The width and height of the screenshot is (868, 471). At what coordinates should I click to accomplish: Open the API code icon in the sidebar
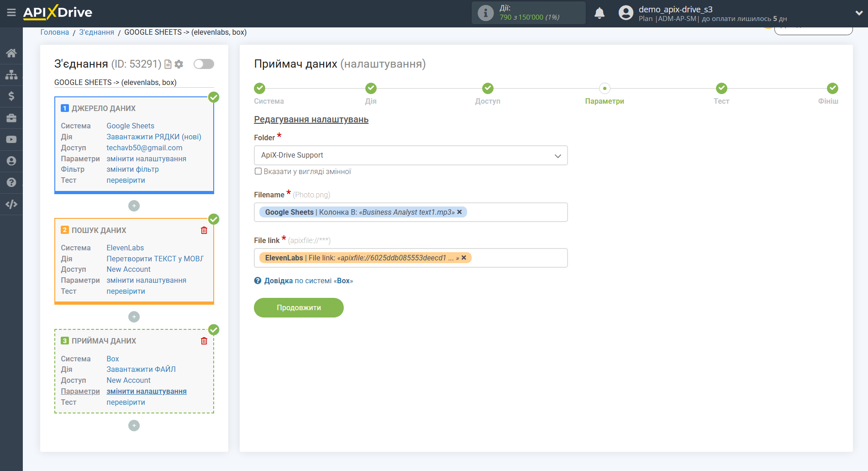(11, 204)
